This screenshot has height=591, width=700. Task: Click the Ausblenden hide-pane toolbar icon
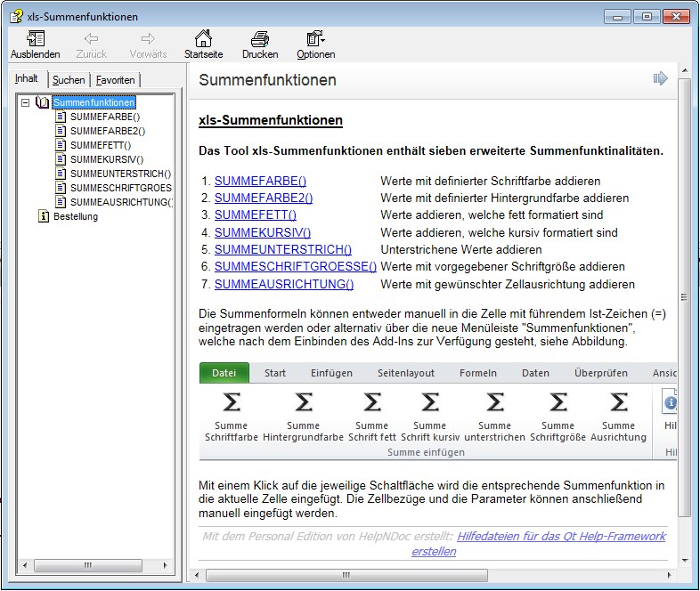(x=36, y=39)
